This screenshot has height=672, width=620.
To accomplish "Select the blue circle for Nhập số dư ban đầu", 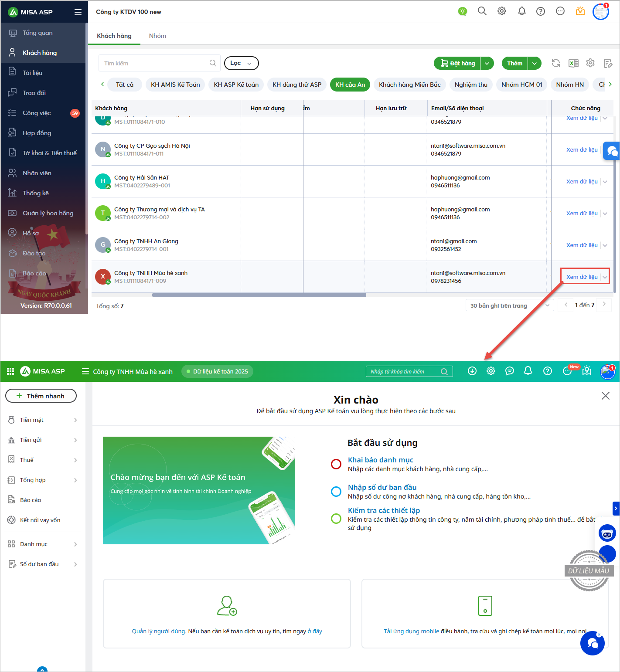I will click(336, 492).
